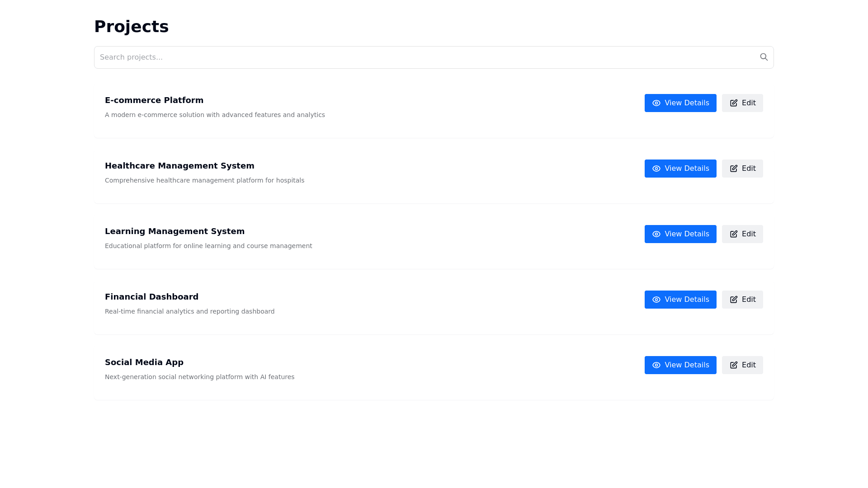Edit the Healthcare Management System project
This screenshot has width=868, height=488.
[742, 169]
